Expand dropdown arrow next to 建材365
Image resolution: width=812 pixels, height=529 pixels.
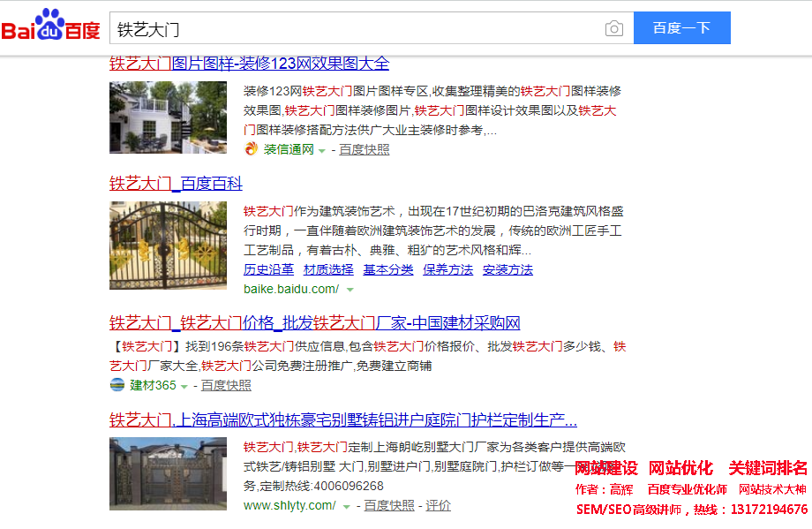[184, 386]
